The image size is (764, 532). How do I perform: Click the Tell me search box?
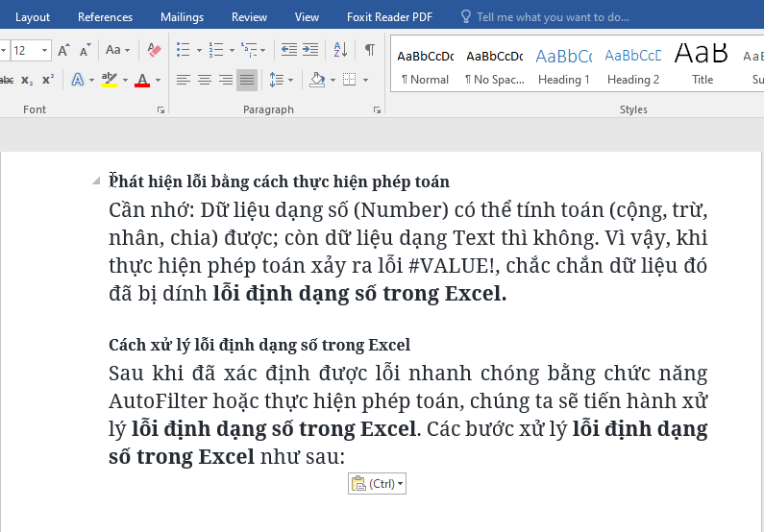click(553, 17)
